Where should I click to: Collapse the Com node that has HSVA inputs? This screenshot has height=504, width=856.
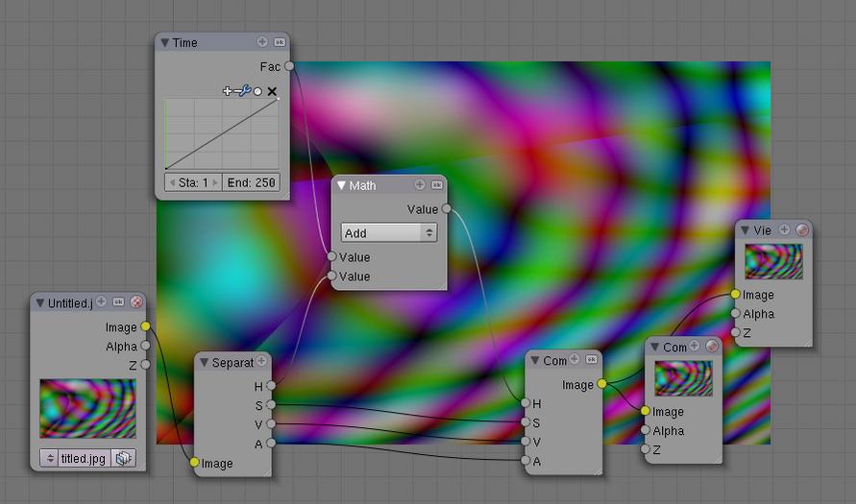tap(535, 361)
